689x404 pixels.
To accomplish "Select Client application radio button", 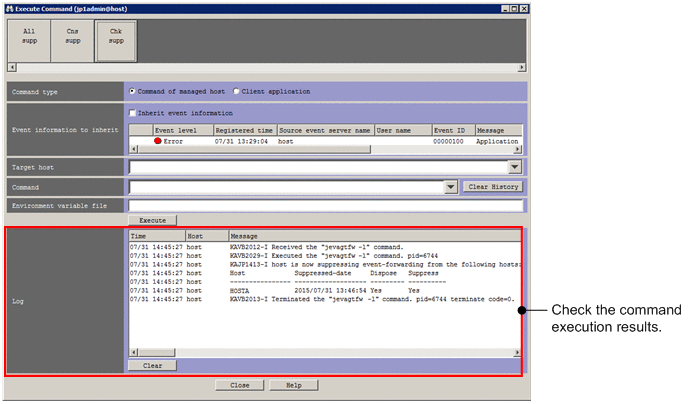I will pyautogui.click(x=236, y=91).
